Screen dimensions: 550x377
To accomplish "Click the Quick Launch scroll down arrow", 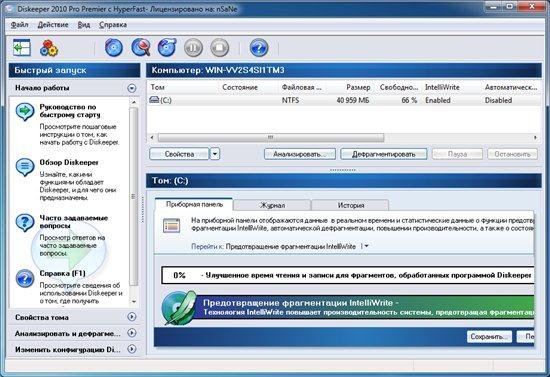I will 134,301.
